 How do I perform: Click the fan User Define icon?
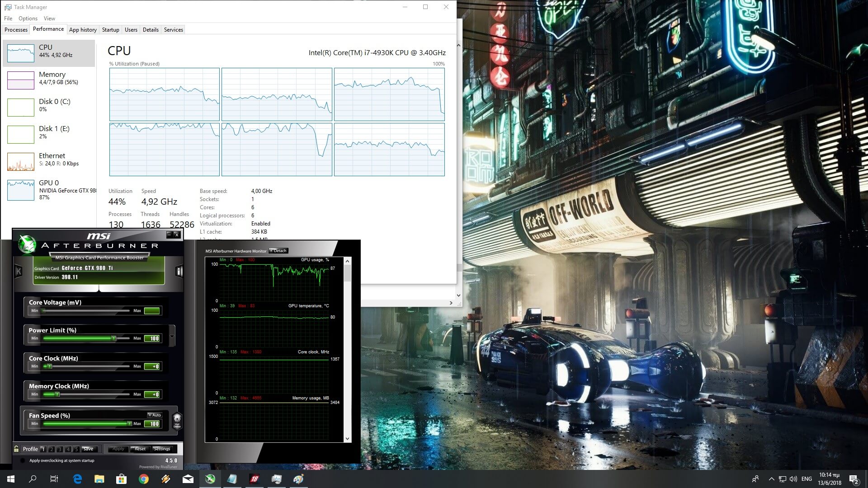point(177,420)
